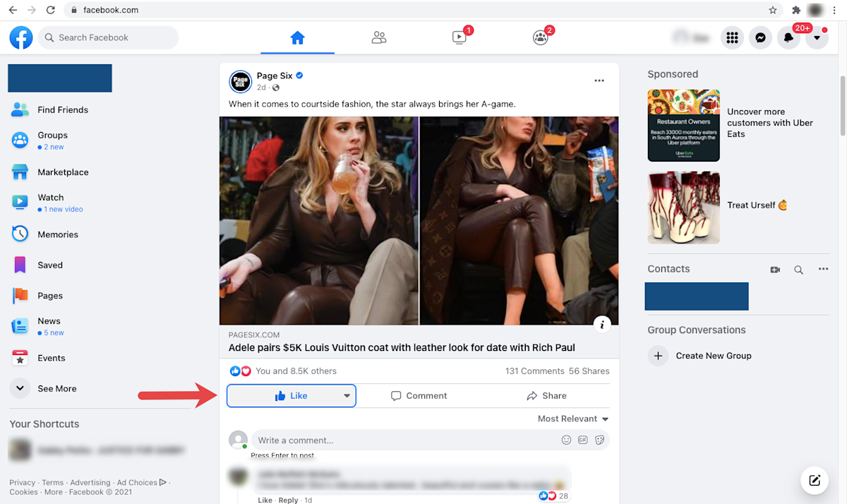Add a sticker to your comment

599,440
